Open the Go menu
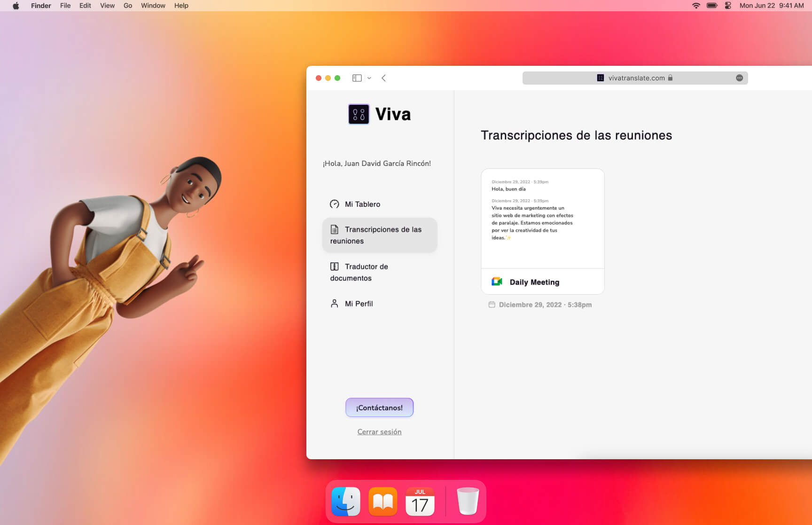Viewport: 812px width, 525px height. point(128,6)
